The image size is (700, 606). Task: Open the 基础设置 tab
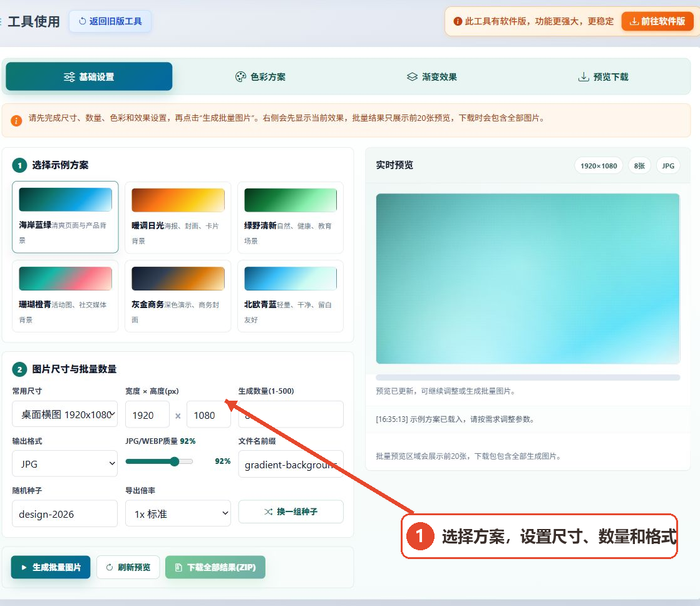pos(89,76)
